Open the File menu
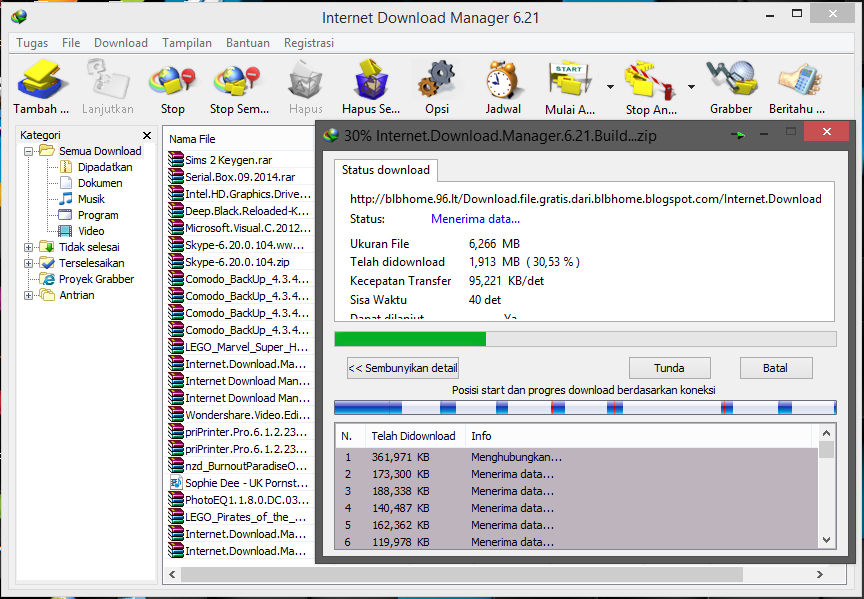The width and height of the screenshot is (864, 599). (x=71, y=43)
